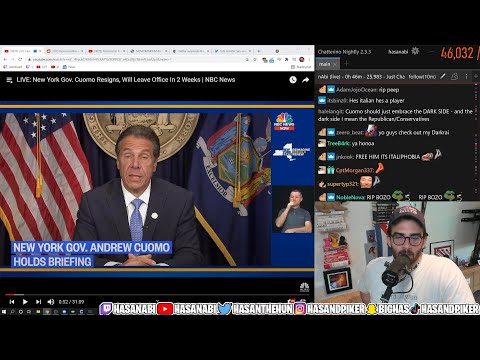
Task: Switch to the second Chrome tab
Action: 64,51
